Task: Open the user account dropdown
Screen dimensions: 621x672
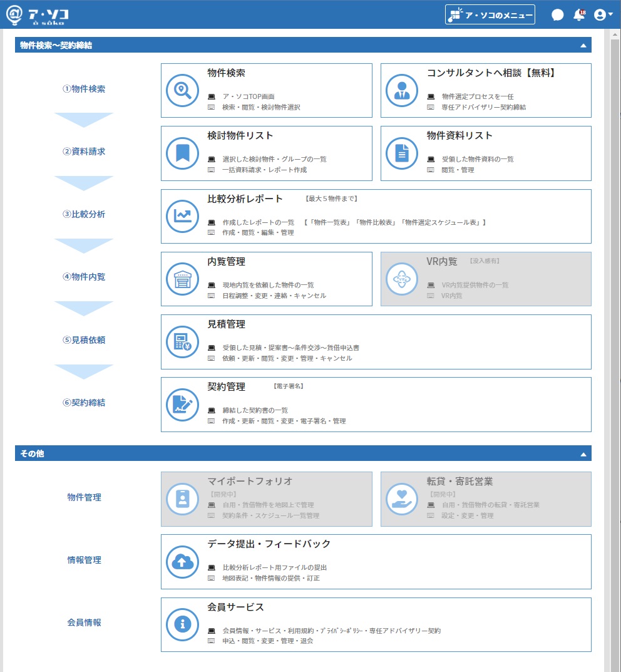Action: coord(603,15)
